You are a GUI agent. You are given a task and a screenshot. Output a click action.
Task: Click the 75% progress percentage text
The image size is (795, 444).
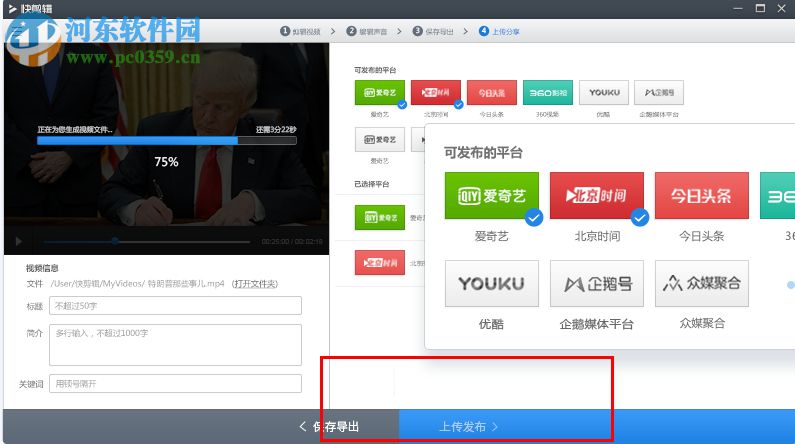coord(166,162)
